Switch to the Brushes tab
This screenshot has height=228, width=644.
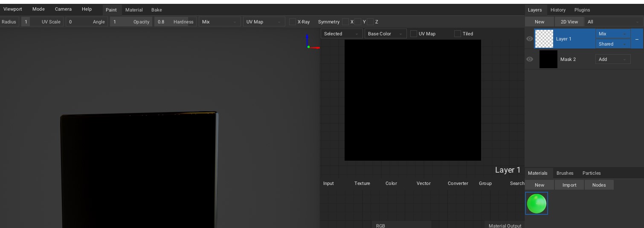tap(565, 173)
